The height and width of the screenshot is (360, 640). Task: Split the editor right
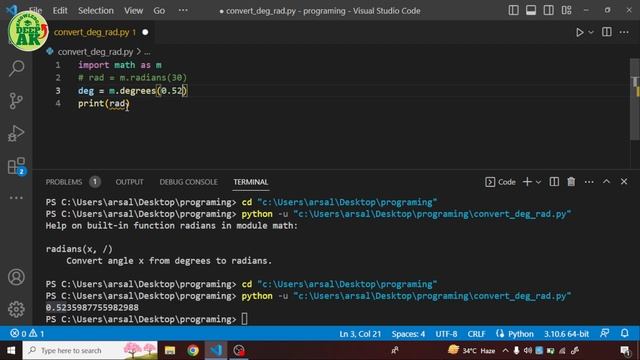point(607,32)
